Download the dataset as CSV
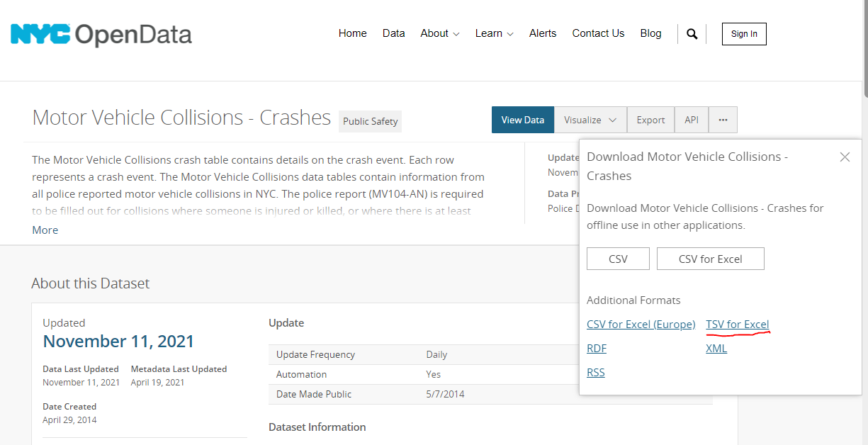868x445 pixels. click(618, 259)
